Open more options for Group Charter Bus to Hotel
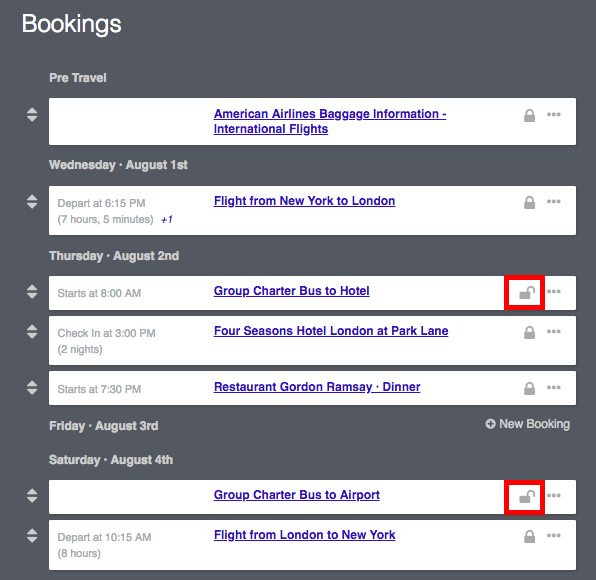The width and height of the screenshot is (596, 580). (x=553, y=292)
